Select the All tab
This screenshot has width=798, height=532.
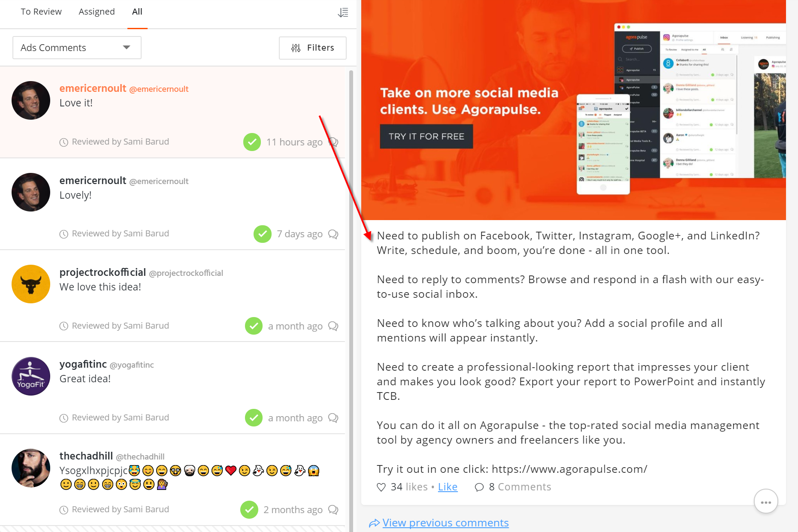point(137,12)
